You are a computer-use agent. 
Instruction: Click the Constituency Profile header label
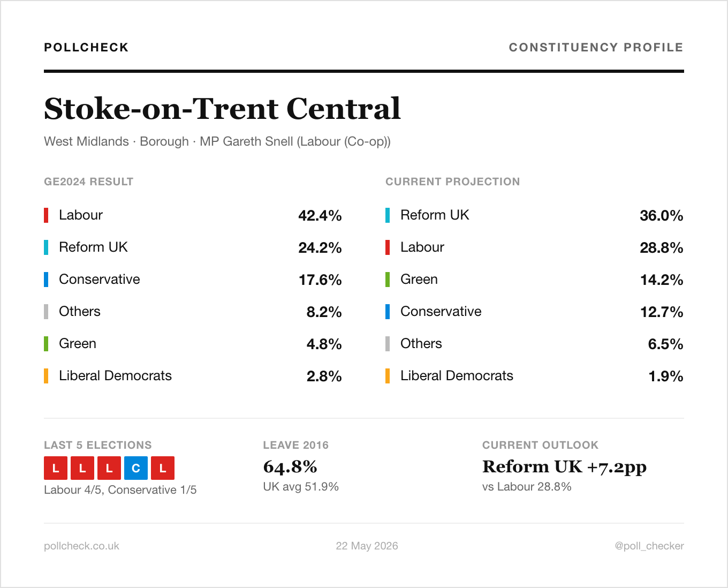[596, 47]
